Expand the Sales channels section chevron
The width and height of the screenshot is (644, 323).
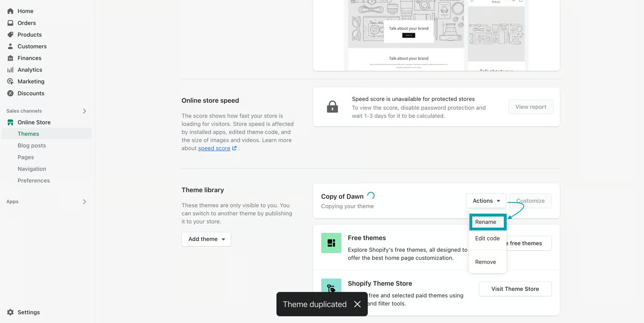pos(84,111)
